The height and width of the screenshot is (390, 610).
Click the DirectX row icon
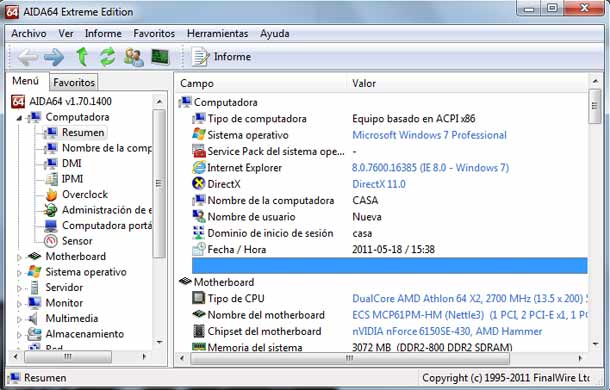click(x=199, y=183)
